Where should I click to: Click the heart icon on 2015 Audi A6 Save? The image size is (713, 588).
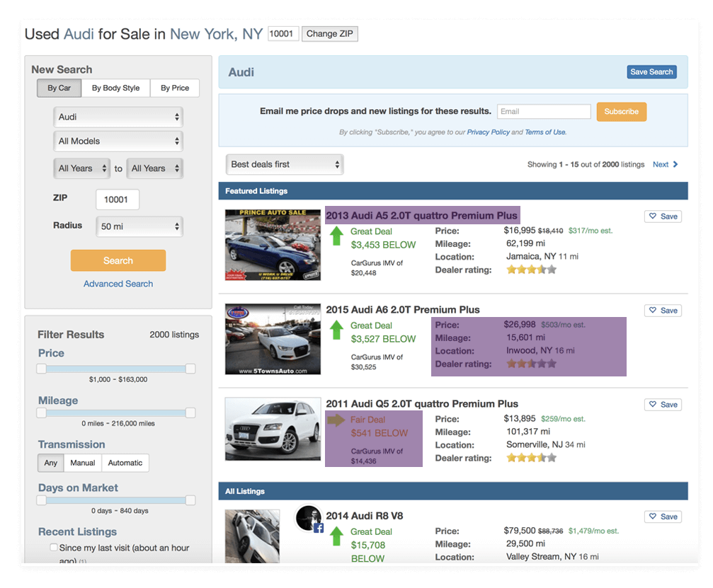[653, 311]
